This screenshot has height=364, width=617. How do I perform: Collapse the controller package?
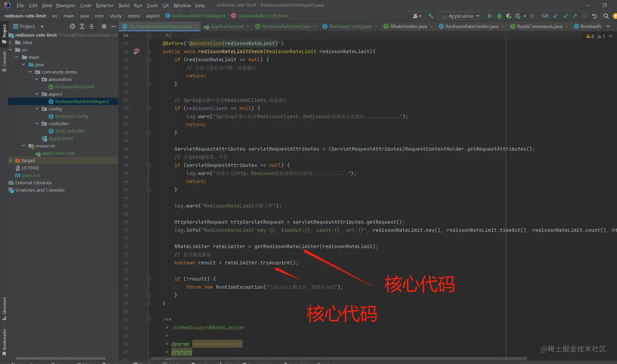tap(37, 124)
